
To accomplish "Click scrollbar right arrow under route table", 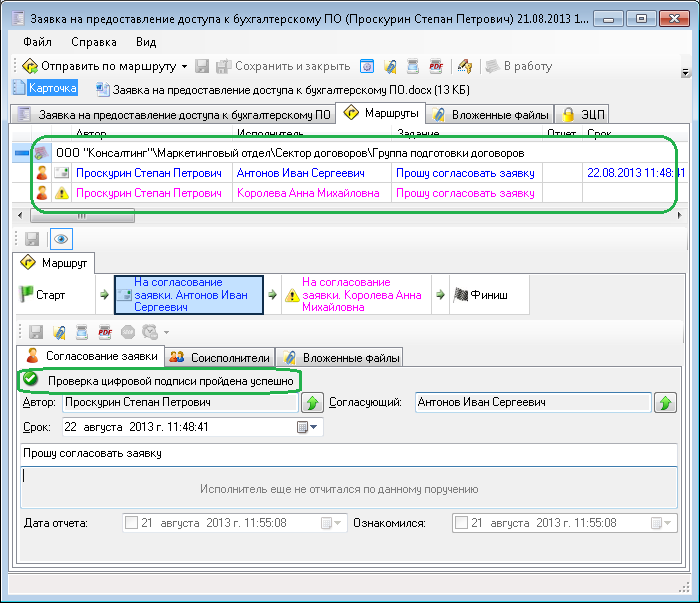I will point(679,216).
